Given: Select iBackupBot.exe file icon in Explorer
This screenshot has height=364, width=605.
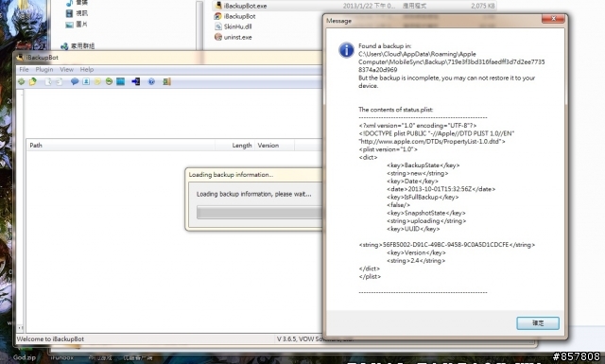Looking at the screenshot, I should [x=218, y=6].
